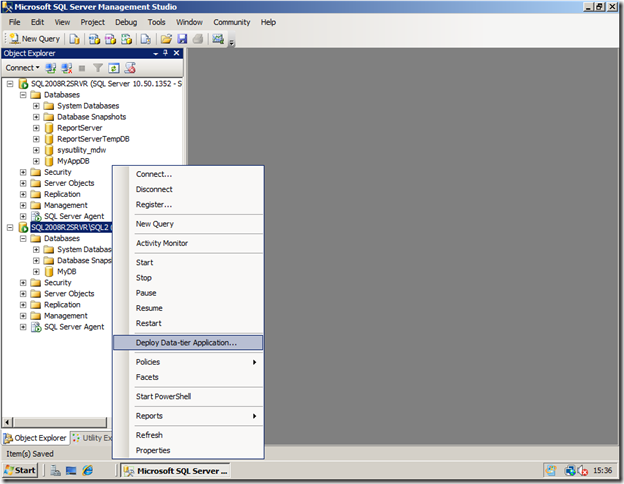624x484 pixels.
Task: Click the grayed Print icon in toolbar
Action: [198, 39]
